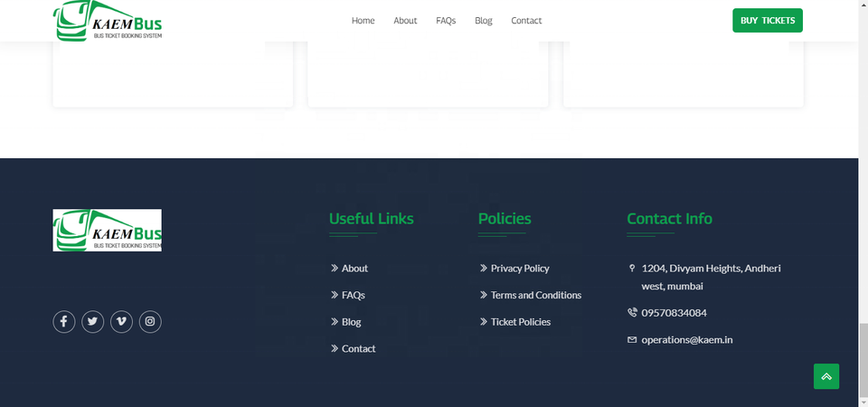The width and height of the screenshot is (868, 407).
Task: Click the footer KAEM Bus logo
Action: click(x=108, y=230)
